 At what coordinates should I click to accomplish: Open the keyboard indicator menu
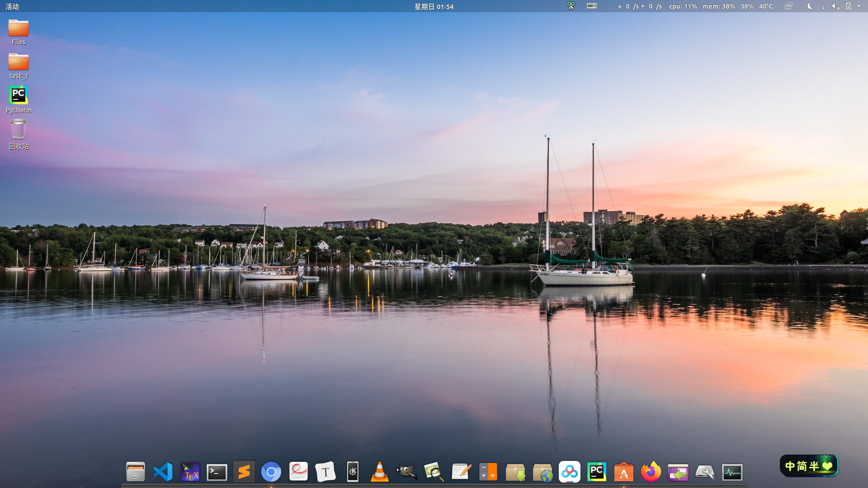tap(592, 6)
